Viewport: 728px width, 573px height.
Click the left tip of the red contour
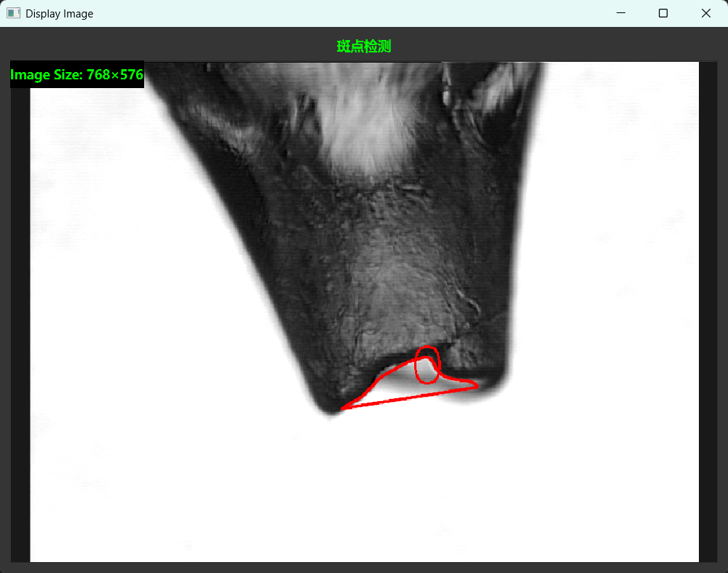click(343, 408)
